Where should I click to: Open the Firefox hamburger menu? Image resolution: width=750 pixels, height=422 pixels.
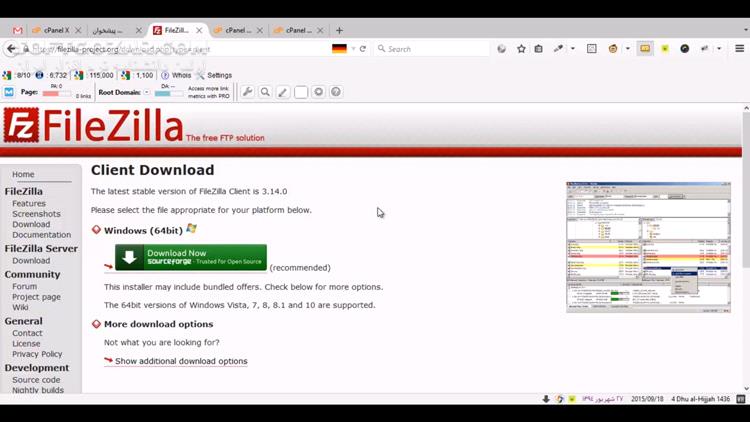click(x=739, y=49)
